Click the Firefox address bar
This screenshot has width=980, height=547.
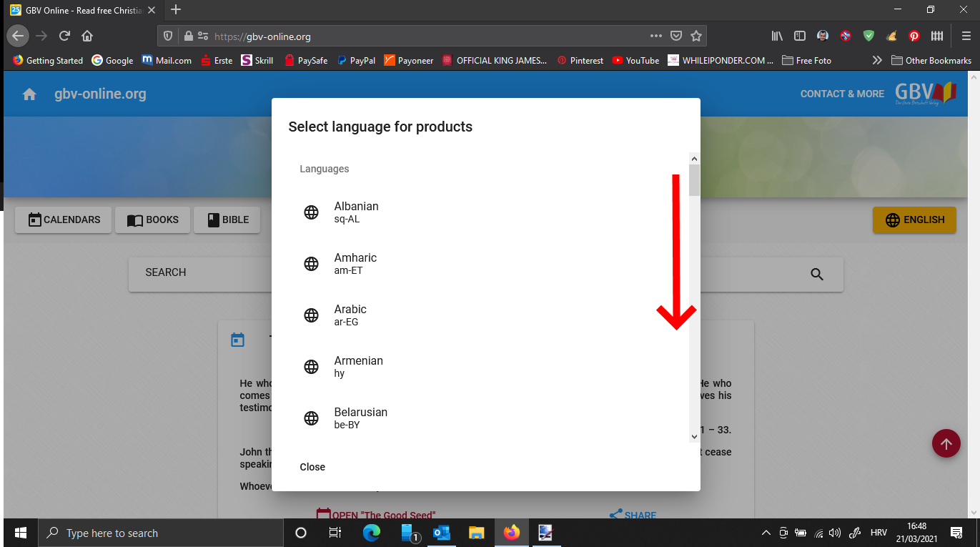pyautogui.click(x=429, y=36)
